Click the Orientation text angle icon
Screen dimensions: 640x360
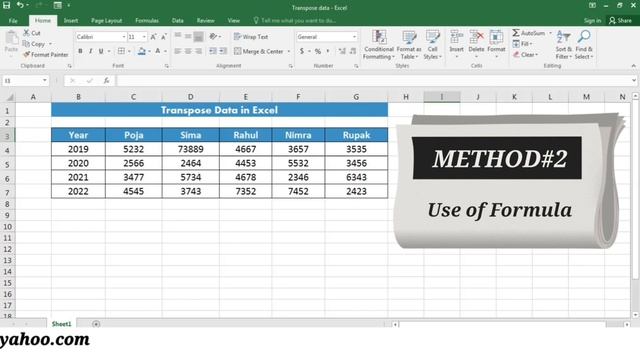[213, 37]
